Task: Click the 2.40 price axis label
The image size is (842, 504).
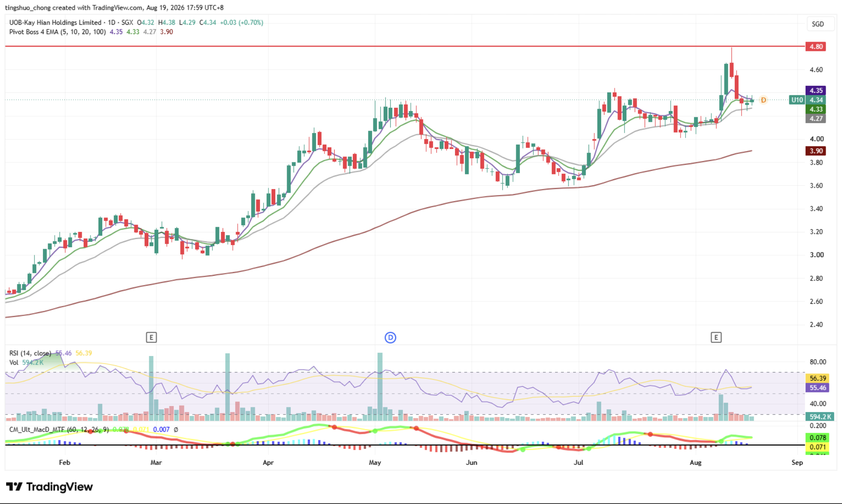Action: point(816,324)
